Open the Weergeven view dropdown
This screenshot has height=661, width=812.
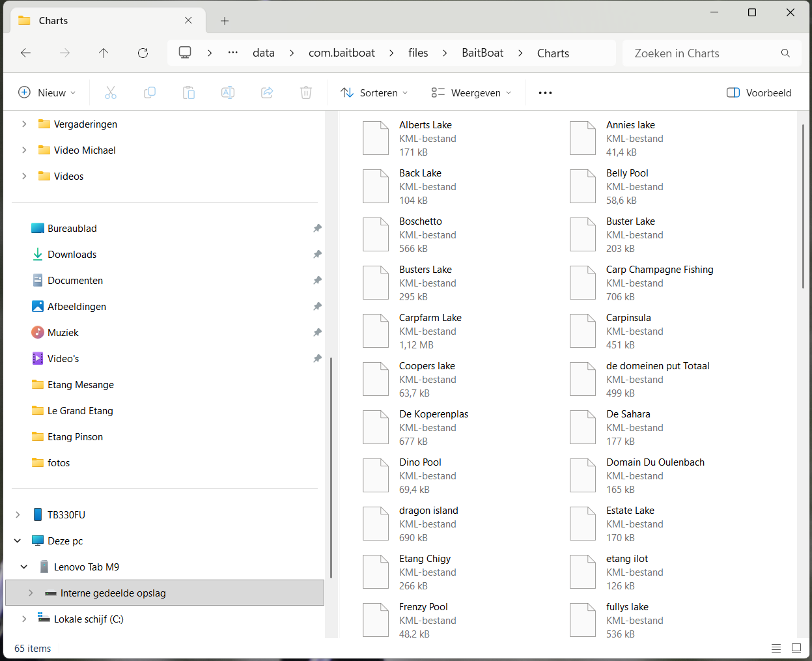pyautogui.click(x=471, y=93)
